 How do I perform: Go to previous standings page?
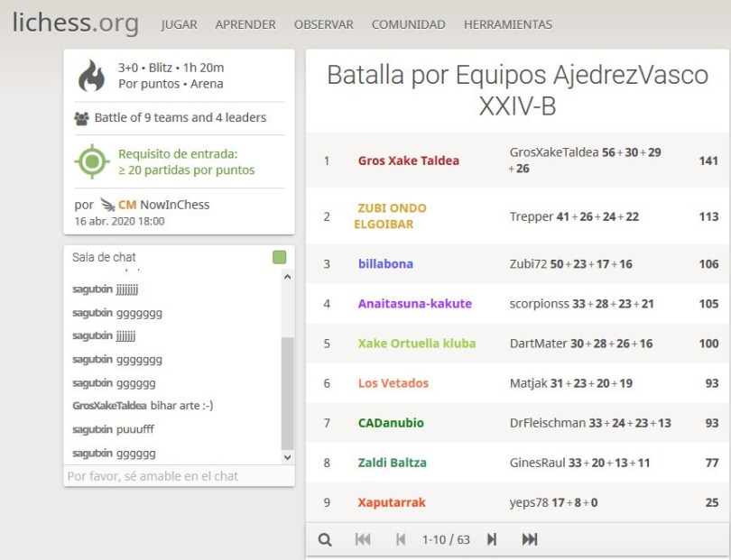[x=401, y=539]
